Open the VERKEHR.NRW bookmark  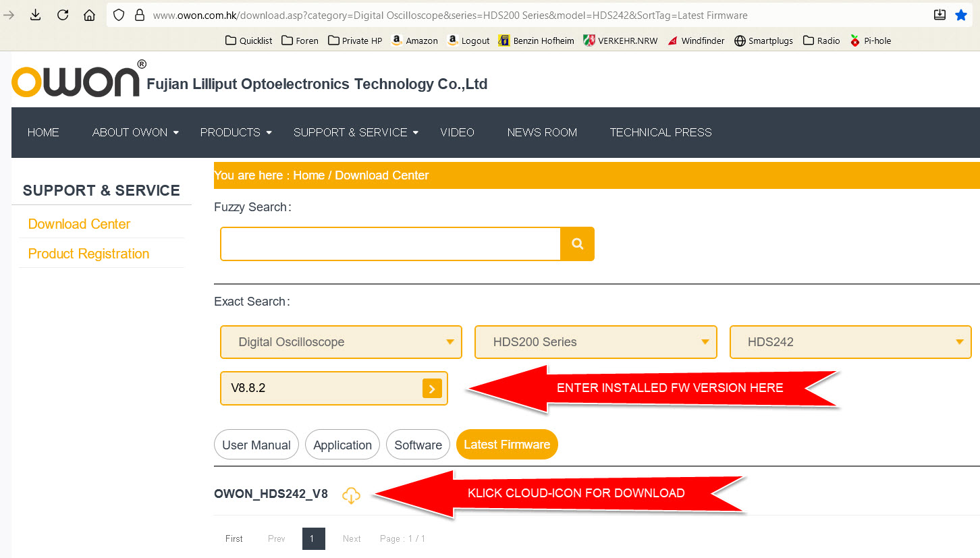coord(620,40)
